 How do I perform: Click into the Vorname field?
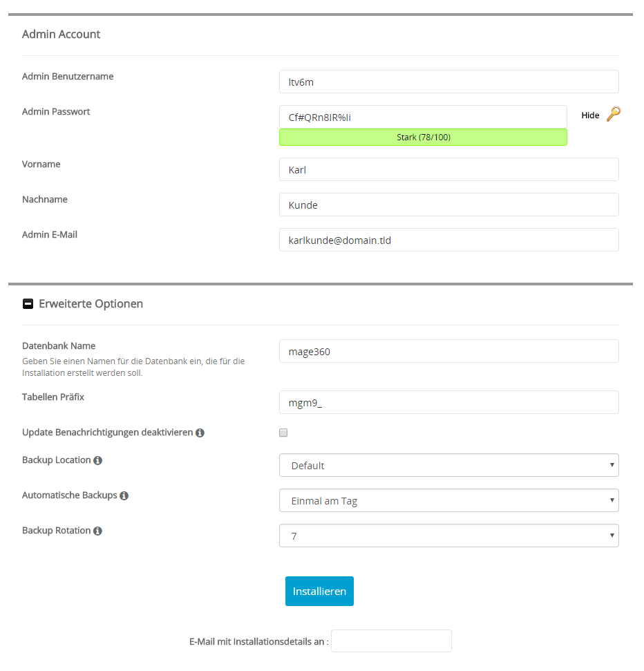coord(449,169)
